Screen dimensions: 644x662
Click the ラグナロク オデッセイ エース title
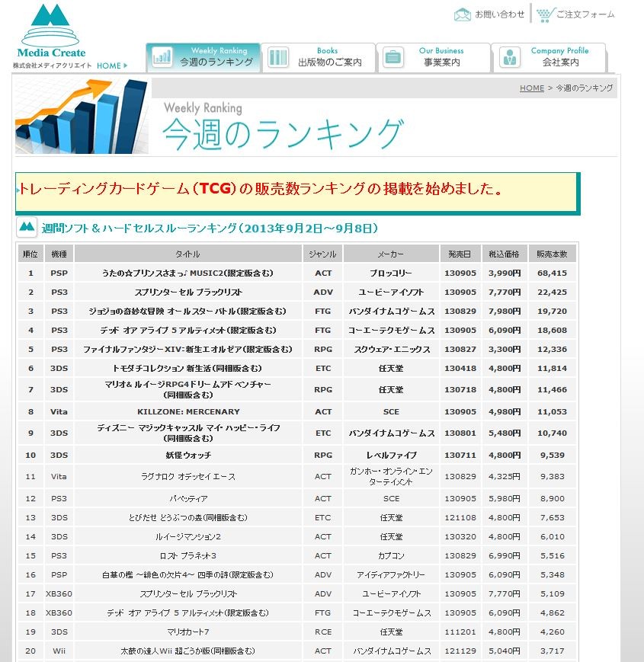click(188, 477)
